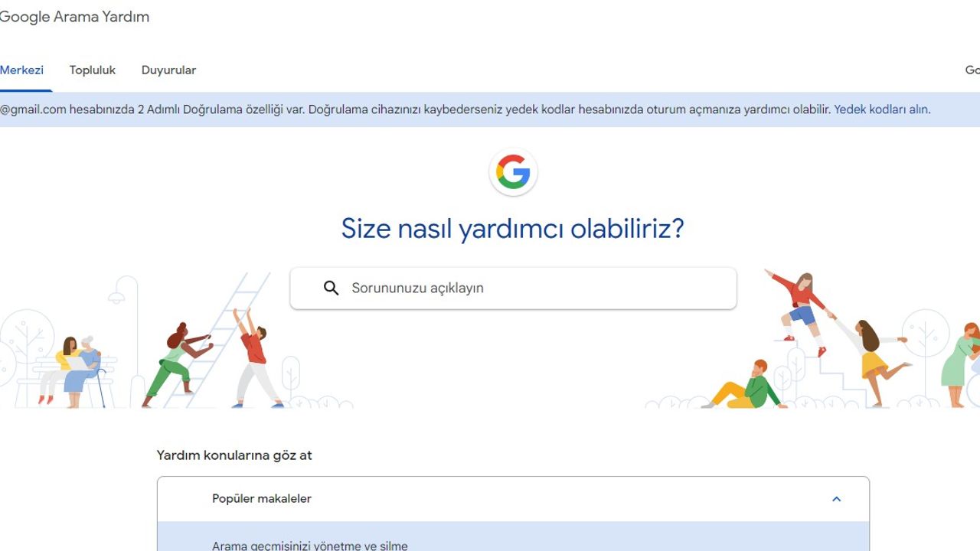Viewport: 980px width, 551px height.
Task: Collapse the Popüler makaleler chevron
Action: pos(836,499)
